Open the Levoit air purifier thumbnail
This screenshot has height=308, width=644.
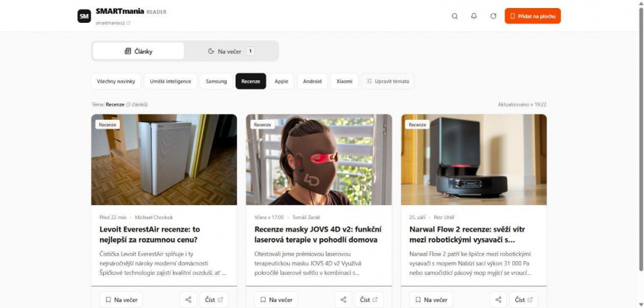(x=164, y=160)
